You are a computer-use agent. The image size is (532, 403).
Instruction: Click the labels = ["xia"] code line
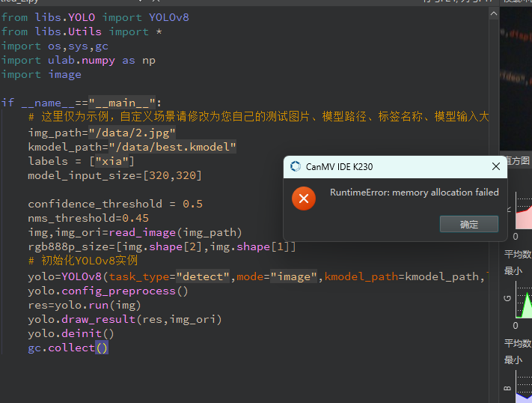[x=82, y=161]
